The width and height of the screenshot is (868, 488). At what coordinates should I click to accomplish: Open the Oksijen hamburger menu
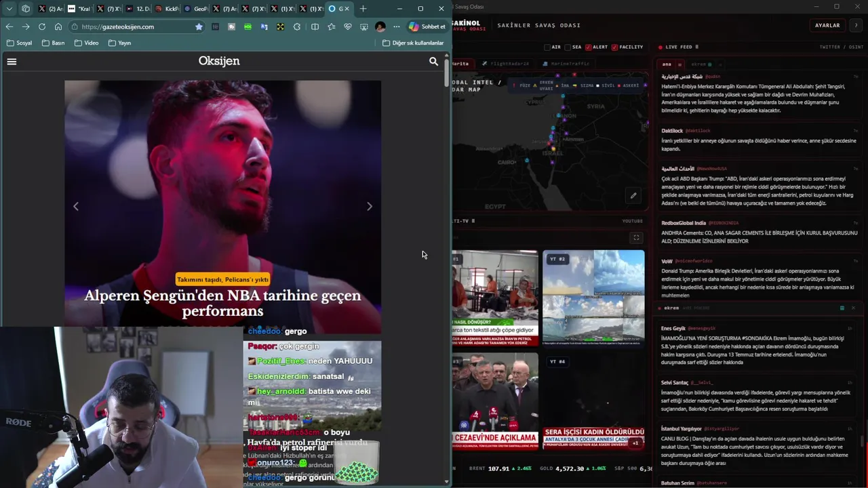12,61
